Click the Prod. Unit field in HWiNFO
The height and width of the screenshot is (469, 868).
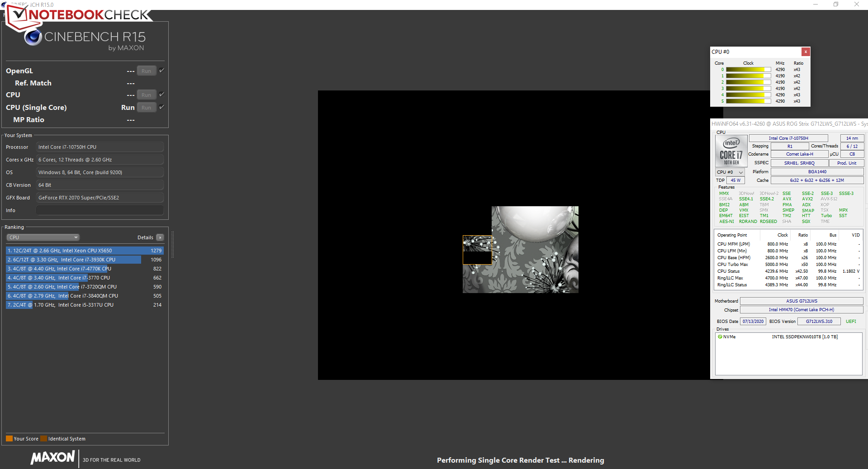pyautogui.click(x=846, y=163)
